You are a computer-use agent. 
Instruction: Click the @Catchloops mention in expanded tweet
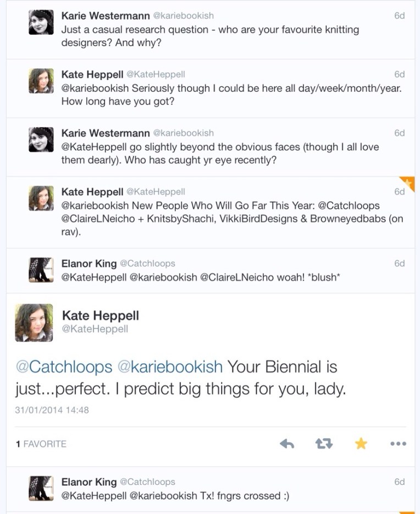(x=64, y=367)
